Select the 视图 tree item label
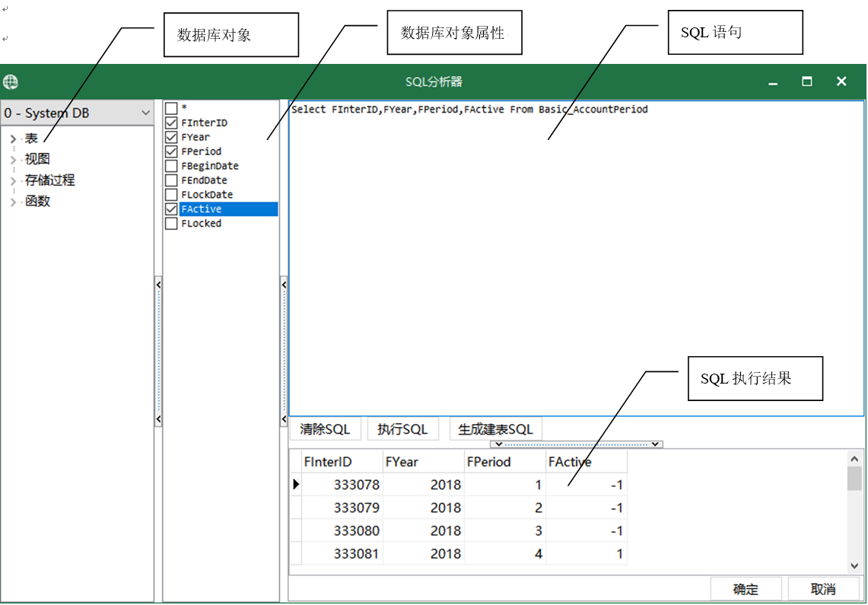Image resolution: width=868 pixels, height=605 pixels. (37, 159)
